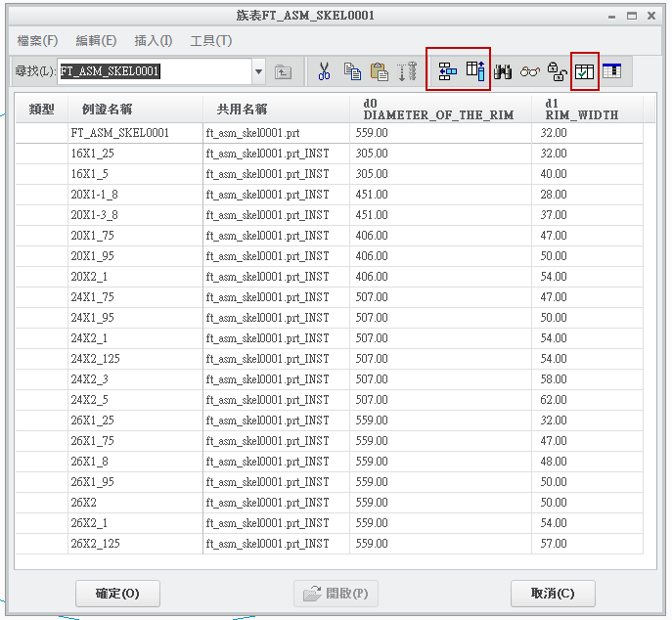Edit table in Excel icon

coord(612,71)
